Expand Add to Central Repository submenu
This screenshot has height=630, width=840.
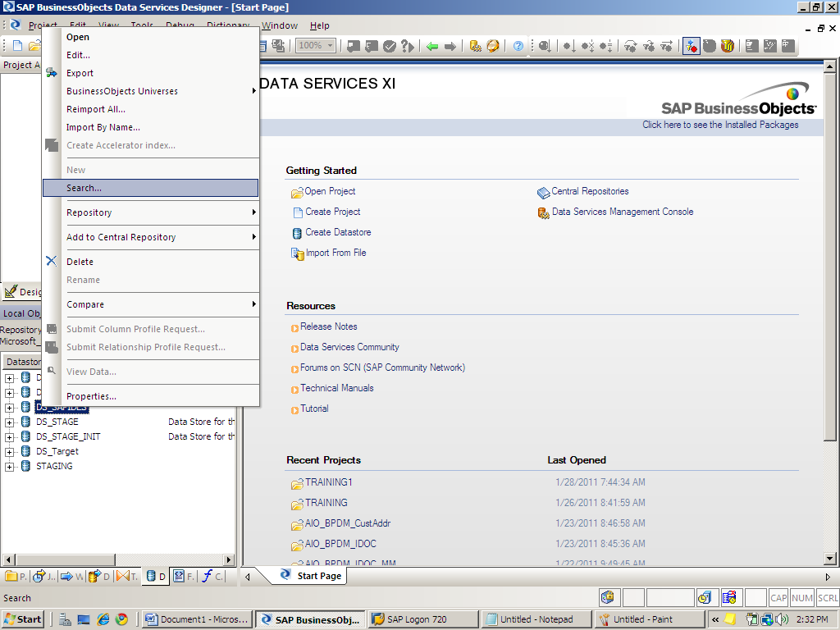click(151, 237)
